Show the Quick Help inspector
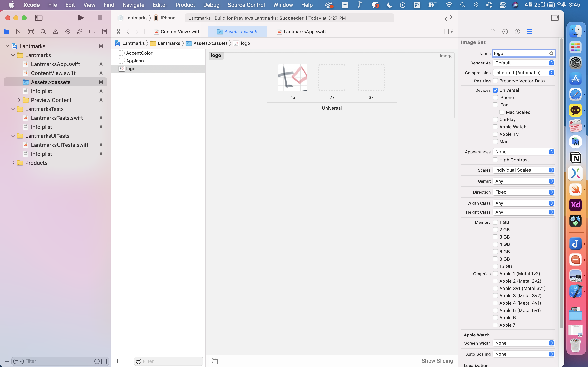 click(x=517, y=32)
